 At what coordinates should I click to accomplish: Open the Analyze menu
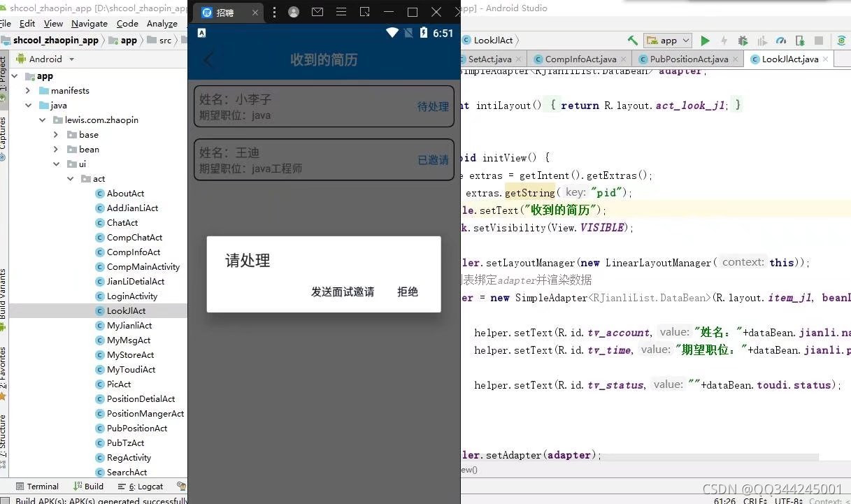(162, 24)
